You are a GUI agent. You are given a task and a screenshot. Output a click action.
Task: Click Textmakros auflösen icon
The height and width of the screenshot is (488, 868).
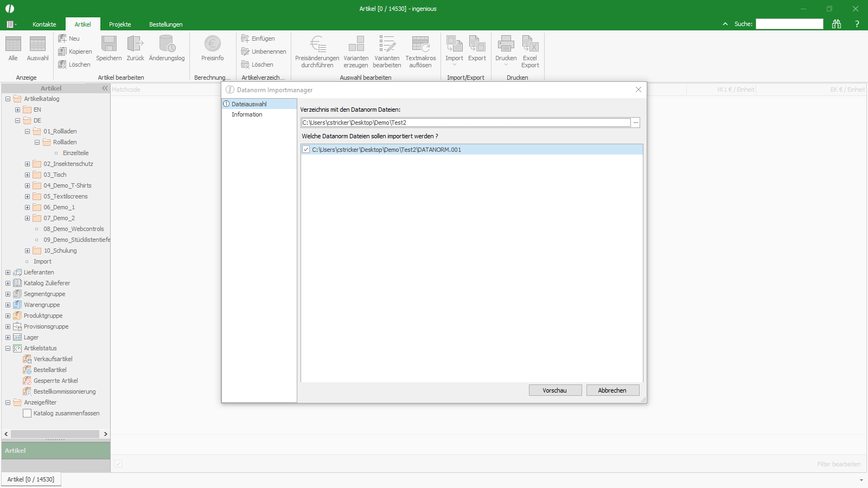[x=420, y=43]
